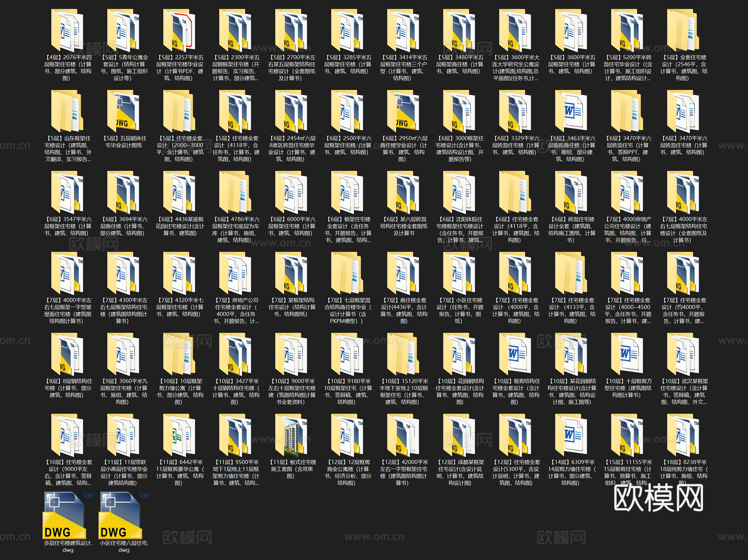Select the 【7层】某框架结构住宅设计 folder icon
Image resolution: width=748 pixels, height=560 pixels.
click(x=292, y=274)
